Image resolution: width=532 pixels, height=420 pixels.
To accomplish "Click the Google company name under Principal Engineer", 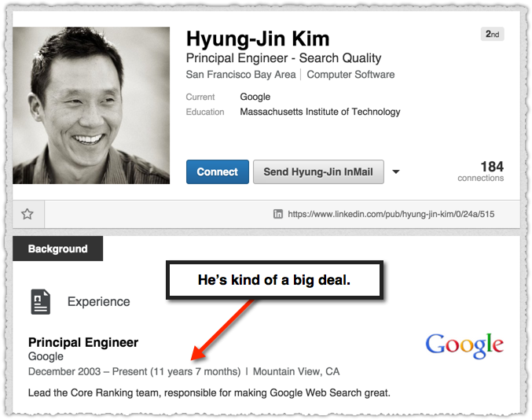I will pos(46,356).
